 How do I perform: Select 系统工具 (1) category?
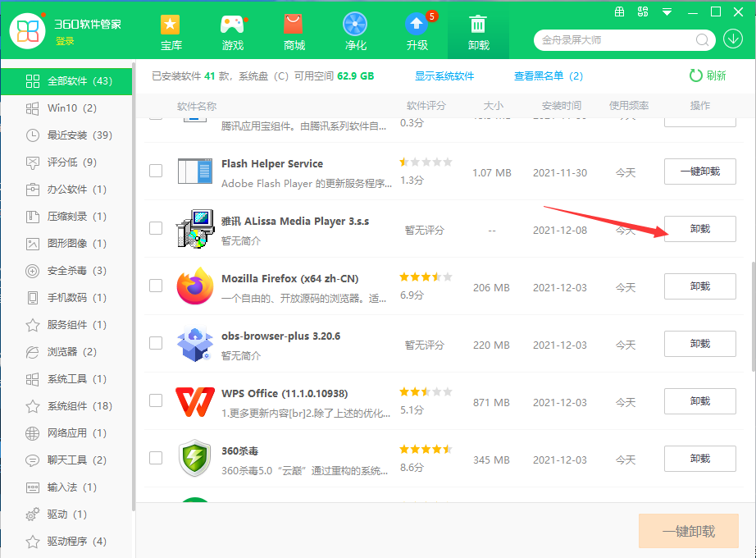pyautogui.click(x=66, y=379)
